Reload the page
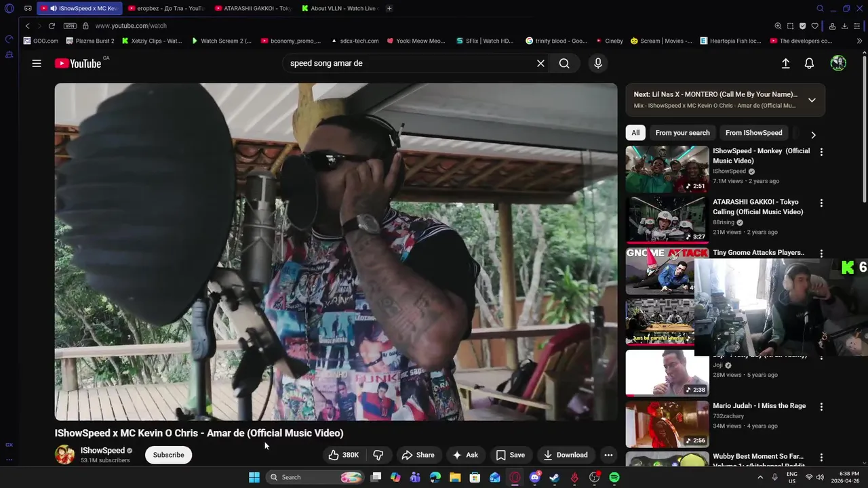The height and width of the screenshot is (488, 868). click(x=51, y=26)
